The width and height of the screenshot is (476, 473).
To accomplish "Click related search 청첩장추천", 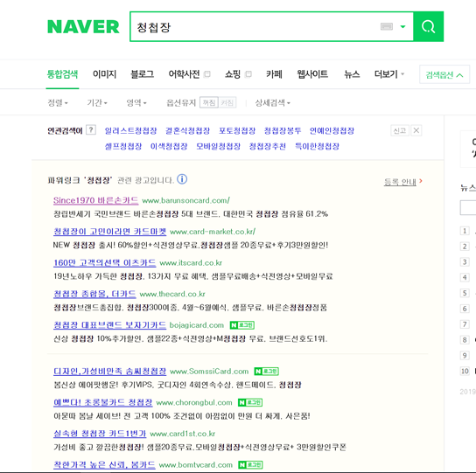I will [267, 146].
